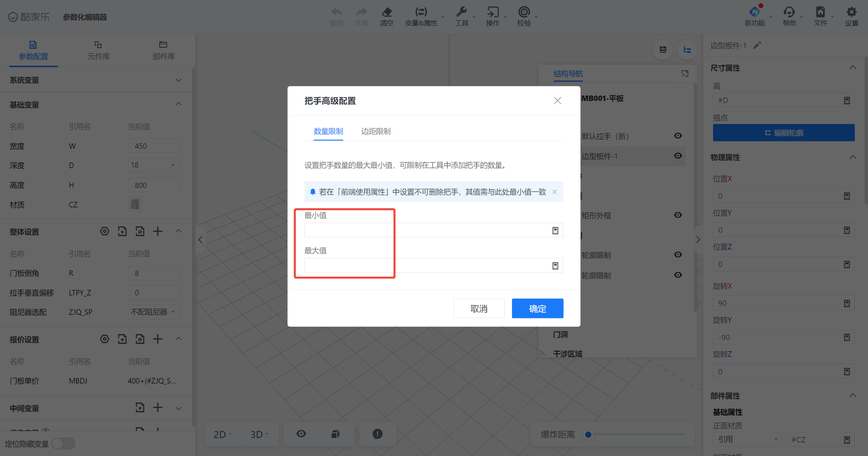Click calculator icon in 最大值 field
Screen dimensions: 868x456
(555, 266)
